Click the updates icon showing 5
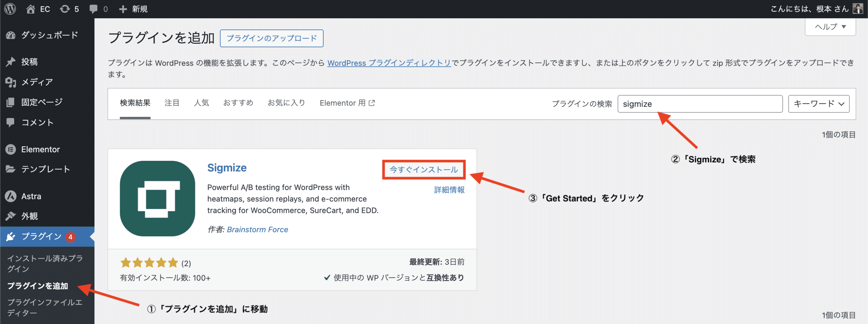868x324 pixels. 65,9
